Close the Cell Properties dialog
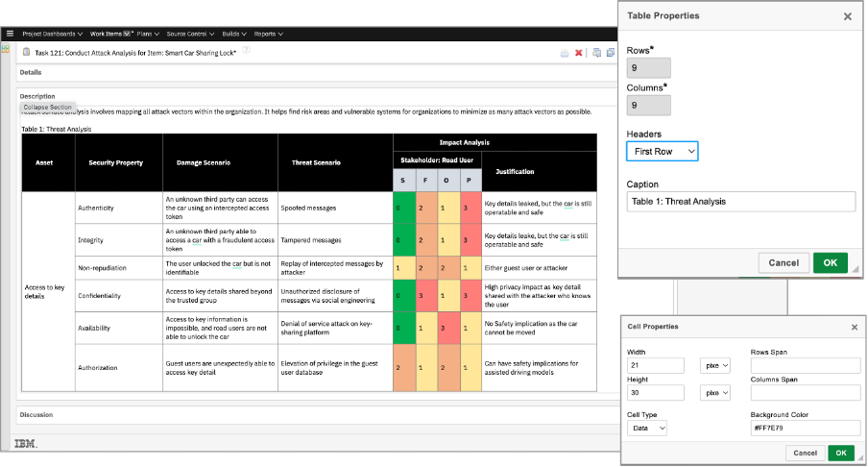Screen dimensions: 868x467 (855, 327)
